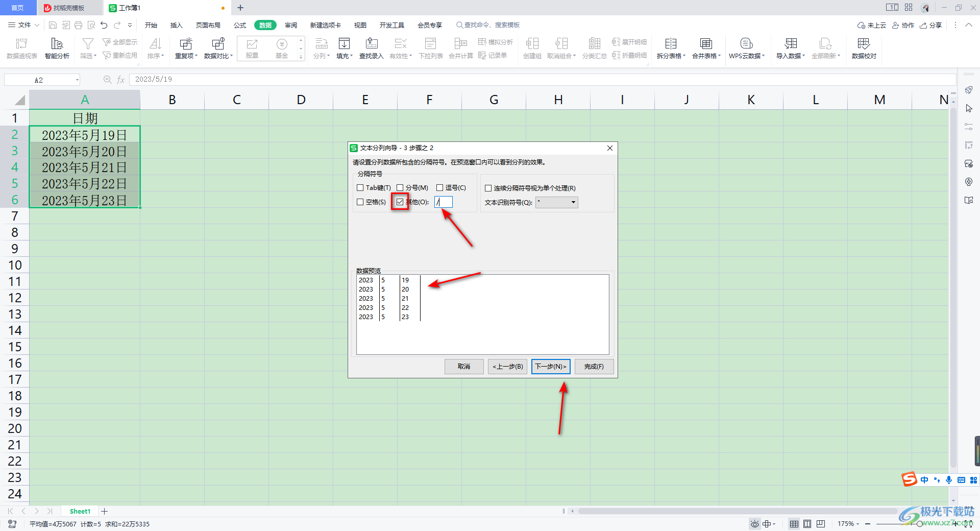Open the 175% zoom level dropdown
This screenshot has width=980, height=531.
pos(857,524)
